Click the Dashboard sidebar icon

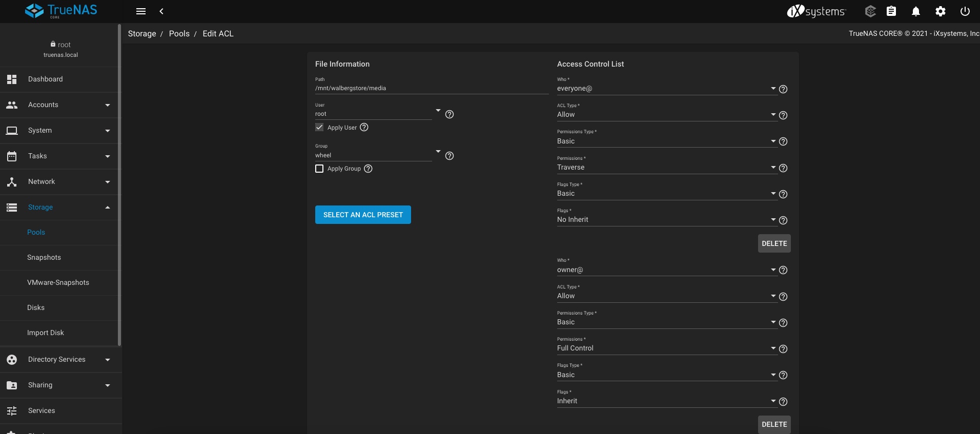(12, 79)
